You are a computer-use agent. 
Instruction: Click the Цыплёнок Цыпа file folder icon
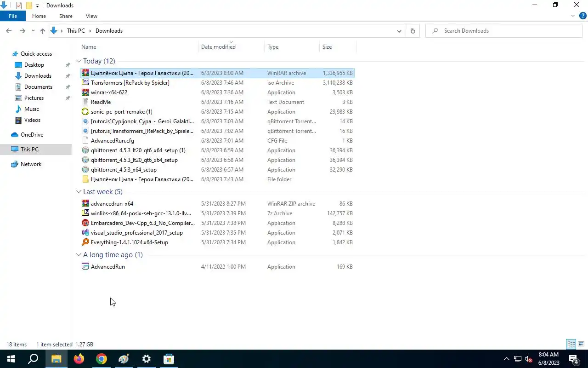pos(85,179)
